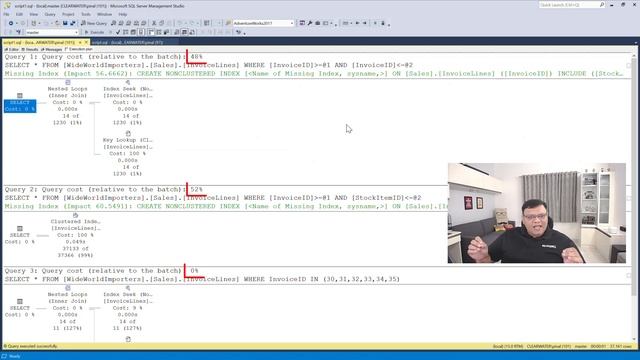Open the Help menu
Image resolution: width=640 pixels, height=360 pixels.
(122, 14)
